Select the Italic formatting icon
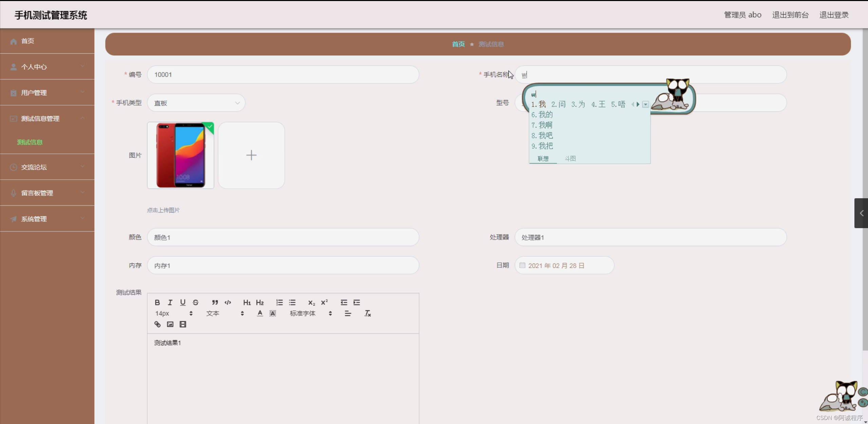868x424 pixels. point(170,302)
